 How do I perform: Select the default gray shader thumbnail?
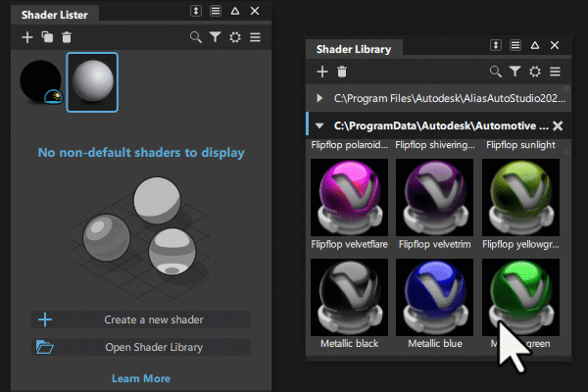pos(92,82)
